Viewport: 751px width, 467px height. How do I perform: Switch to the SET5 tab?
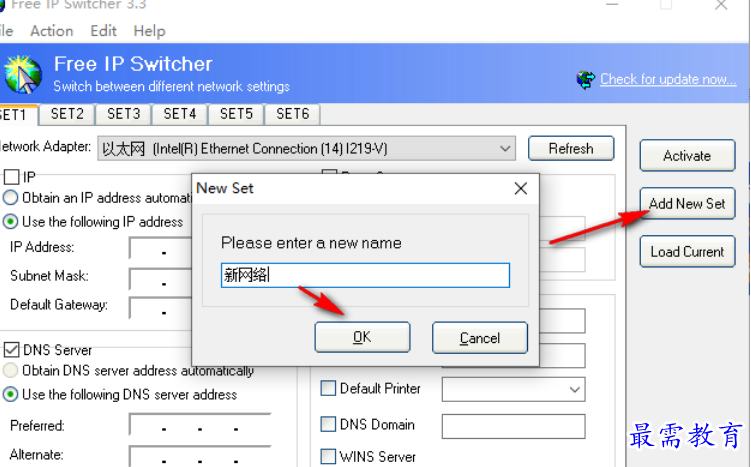(236, 114)
